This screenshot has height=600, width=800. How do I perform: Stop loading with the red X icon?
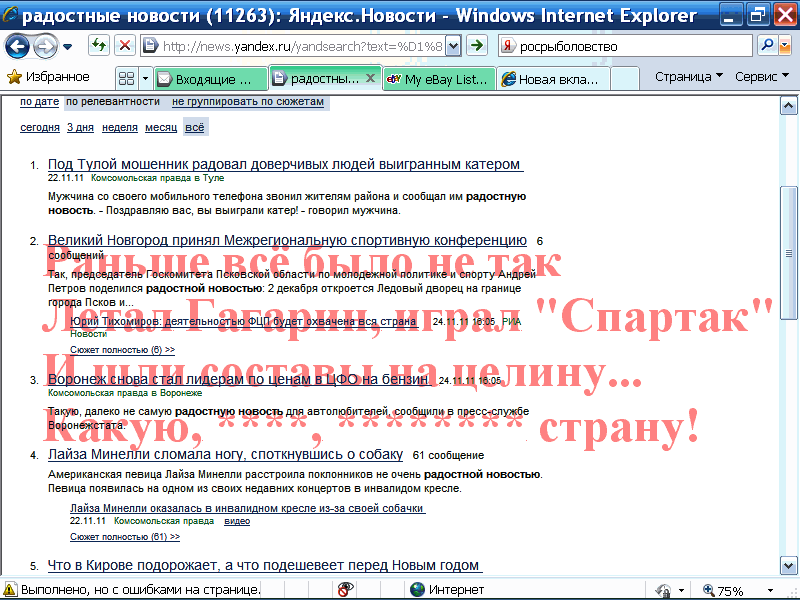coord(124,46)
